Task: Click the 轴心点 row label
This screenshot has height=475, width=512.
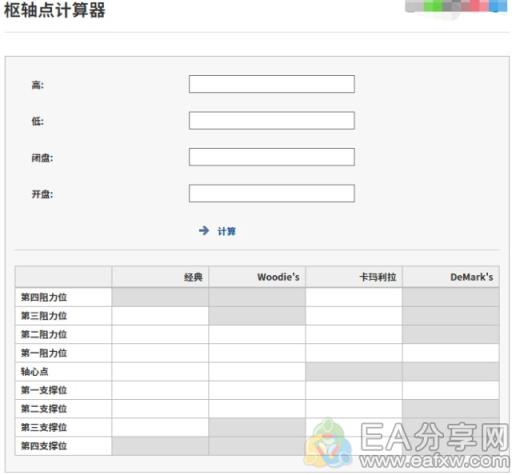Action: [x=35, y=372]
